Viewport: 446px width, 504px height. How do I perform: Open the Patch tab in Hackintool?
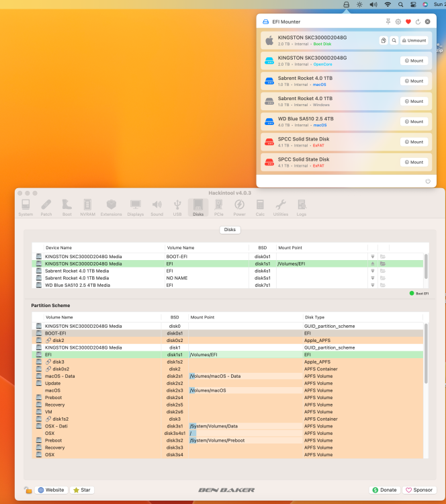pyautogui.click(x=46, y=208)
